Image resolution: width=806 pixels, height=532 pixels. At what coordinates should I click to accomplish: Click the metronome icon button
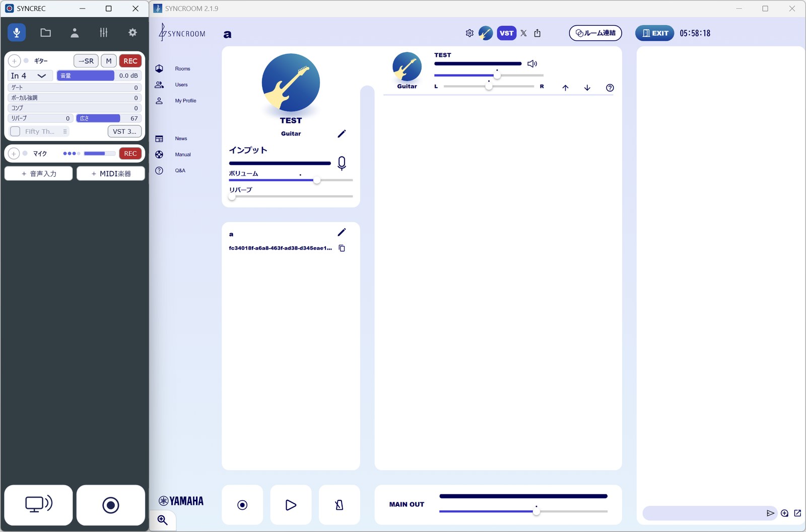(339, 505)
